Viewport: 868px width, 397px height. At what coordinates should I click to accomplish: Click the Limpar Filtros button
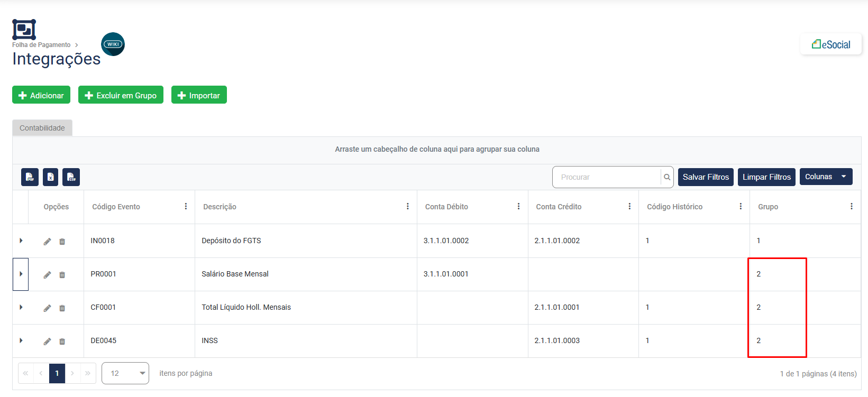(766, 177)
